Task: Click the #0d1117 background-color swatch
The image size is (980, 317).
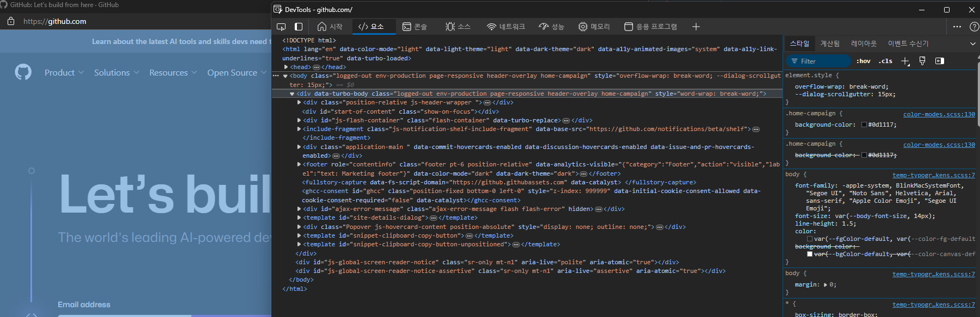Action: (x=864, y=125)
